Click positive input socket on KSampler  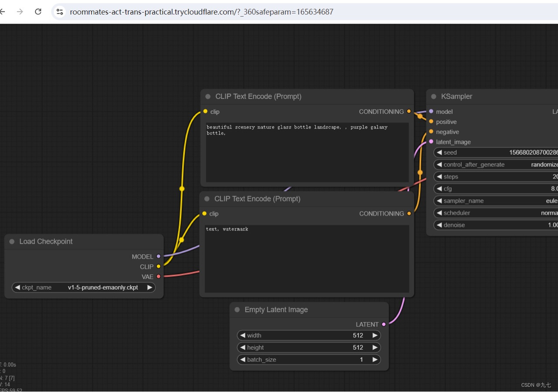[431, 122]
